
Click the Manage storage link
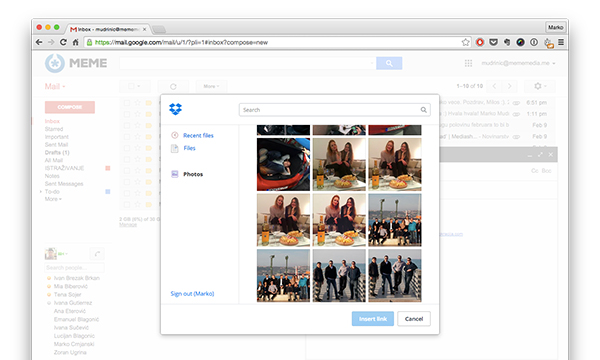click(x=128, y=225)
